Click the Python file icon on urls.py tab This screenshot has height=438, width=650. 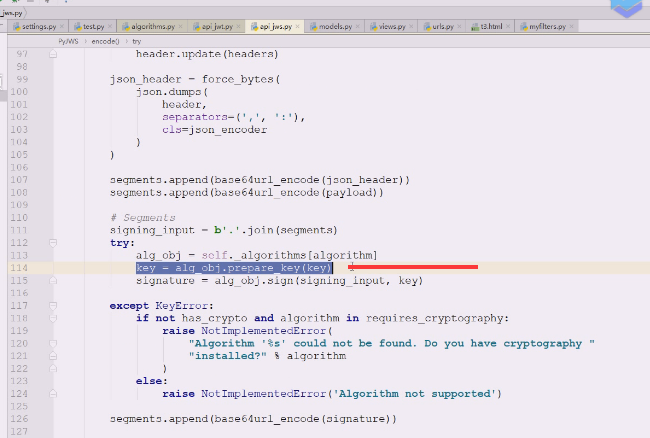tap(427, 27)
